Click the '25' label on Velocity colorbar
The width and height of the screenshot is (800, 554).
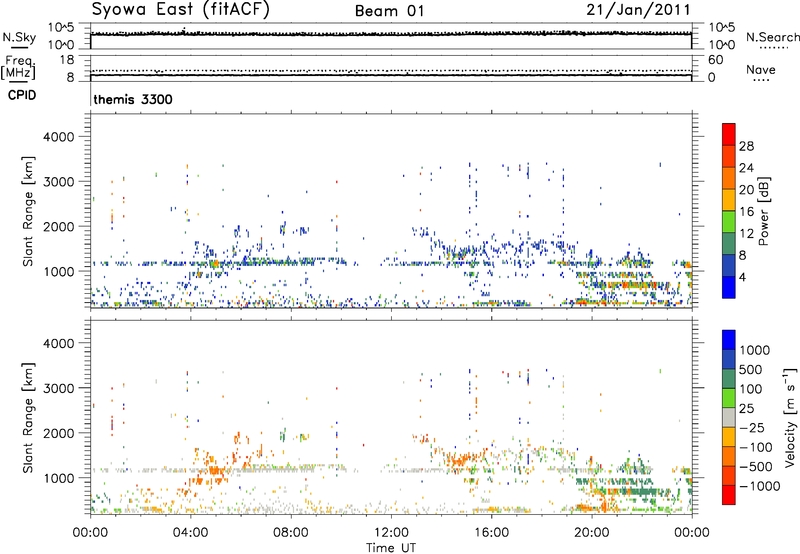[x=747, y=408]
